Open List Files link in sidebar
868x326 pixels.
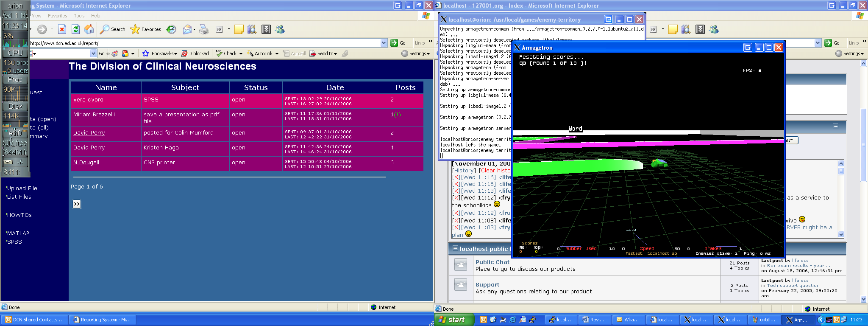pyautogui.click(x=19, y=197)
